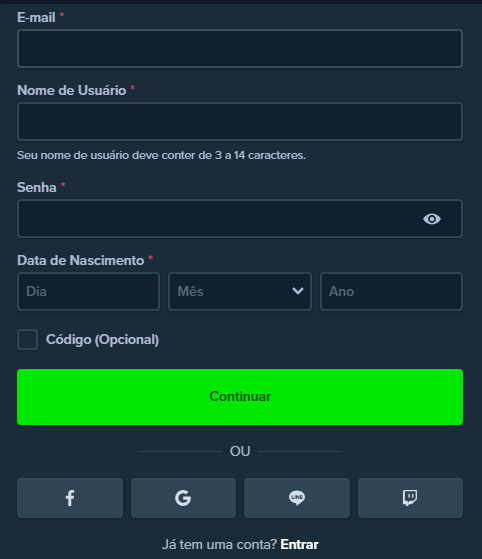Sign up with the Twitch icon
This screenshot has height=559, width=482.
click(x=410, y=498)
